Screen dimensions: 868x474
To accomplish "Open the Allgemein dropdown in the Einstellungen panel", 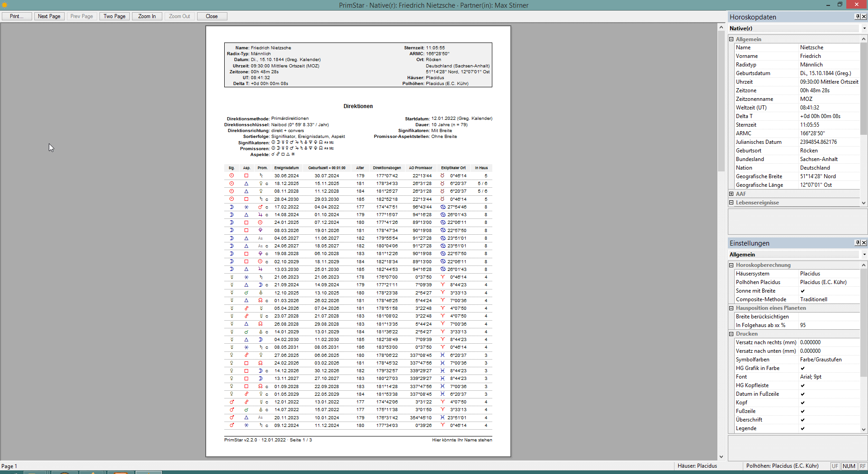I will tap(864, 255).
